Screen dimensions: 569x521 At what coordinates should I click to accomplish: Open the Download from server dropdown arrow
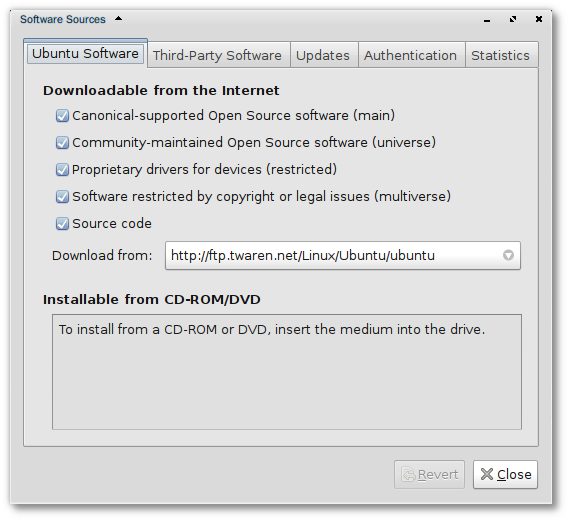click(508, 255)
